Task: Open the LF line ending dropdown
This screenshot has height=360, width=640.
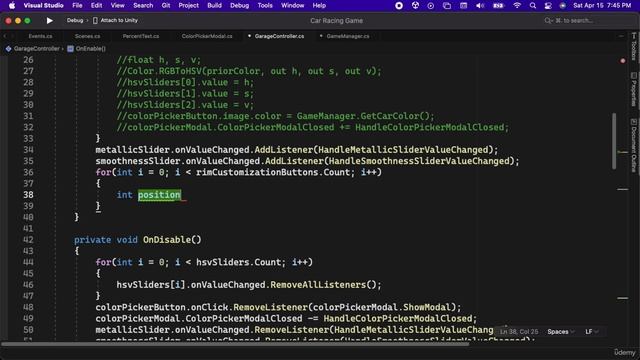Action: pyautogui.click(x=592, y=332)
